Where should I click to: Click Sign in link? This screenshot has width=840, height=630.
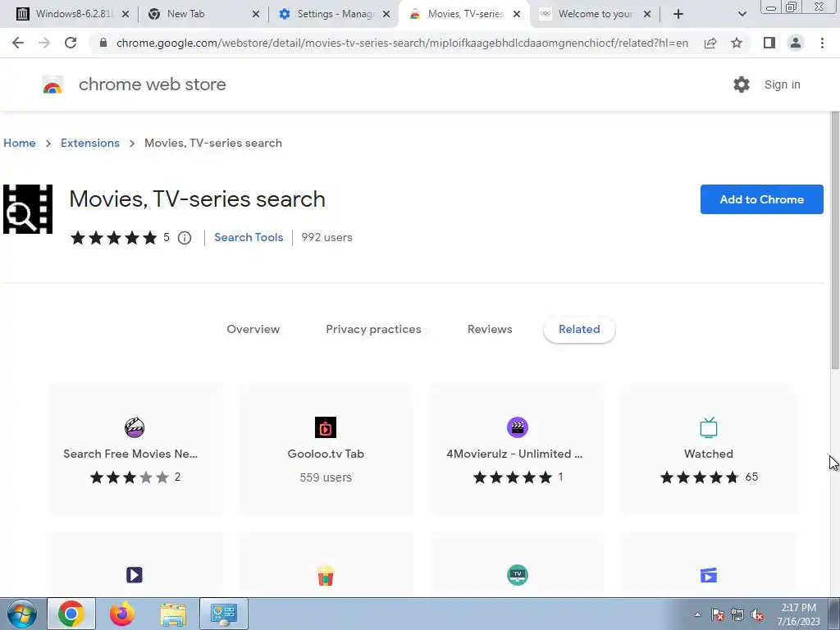[x=782, y=84]
